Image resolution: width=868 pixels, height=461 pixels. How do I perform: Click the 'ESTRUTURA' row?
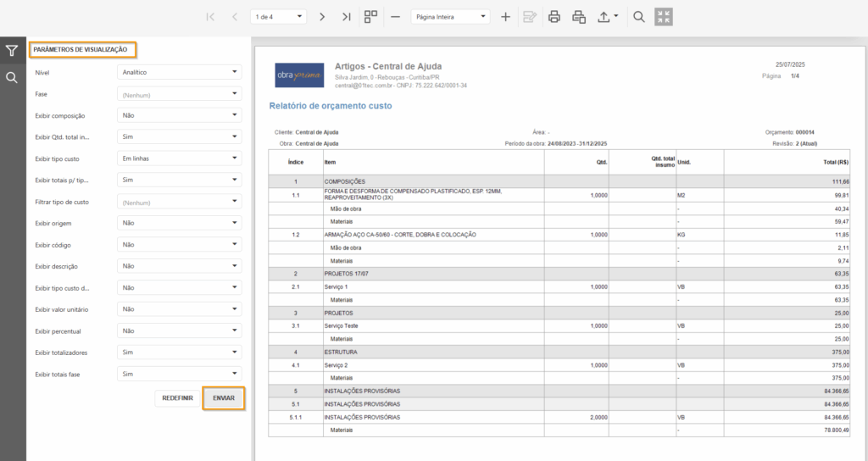click(559, 352)
